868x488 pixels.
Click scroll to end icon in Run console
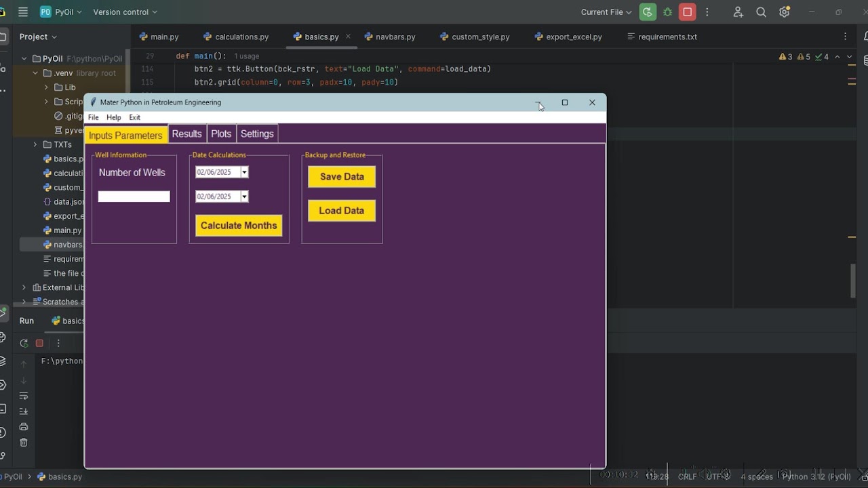pyautogui.click(x=24, y=411)
